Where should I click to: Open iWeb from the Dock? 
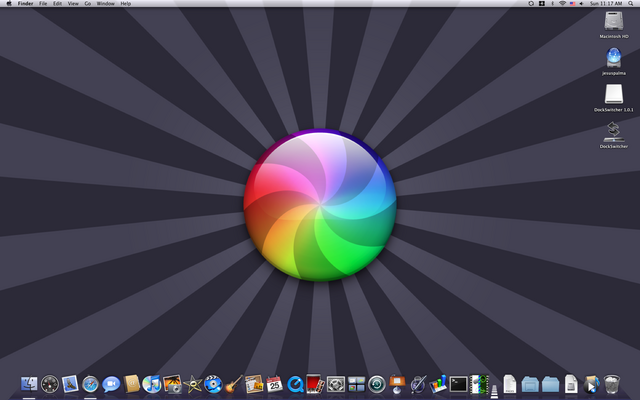(254, 384)
